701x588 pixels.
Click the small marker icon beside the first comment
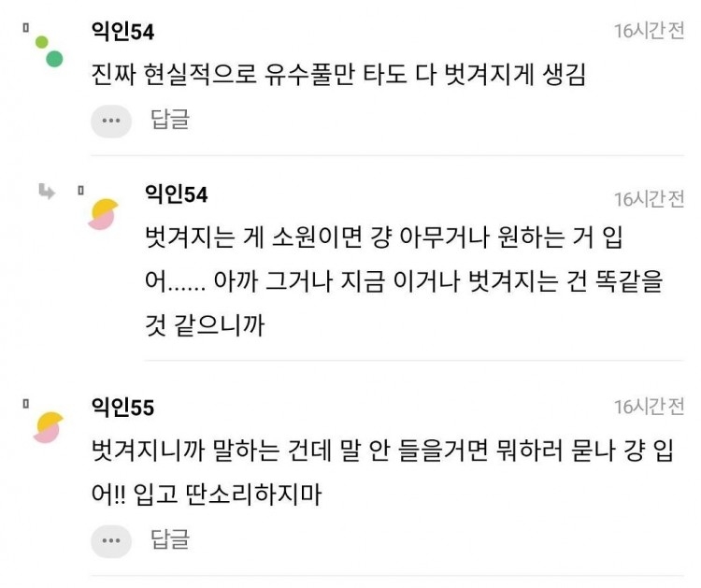[x=26, y=28]
